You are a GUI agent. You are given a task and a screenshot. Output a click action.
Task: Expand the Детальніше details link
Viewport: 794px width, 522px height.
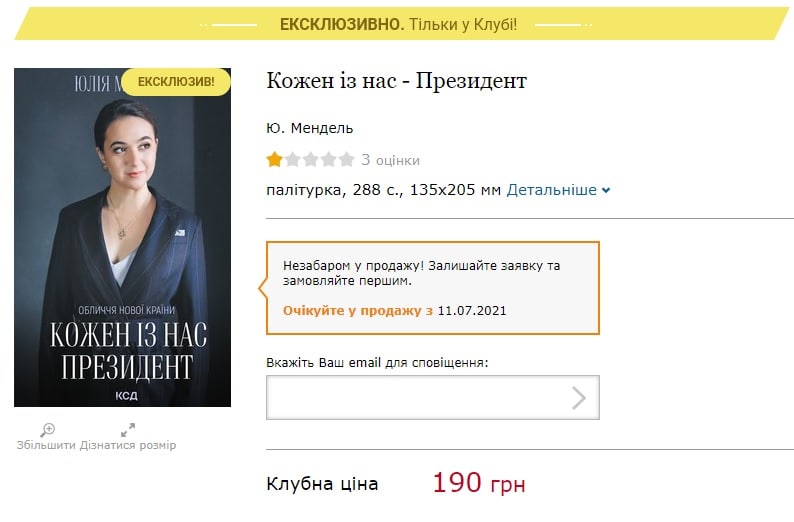551,190
